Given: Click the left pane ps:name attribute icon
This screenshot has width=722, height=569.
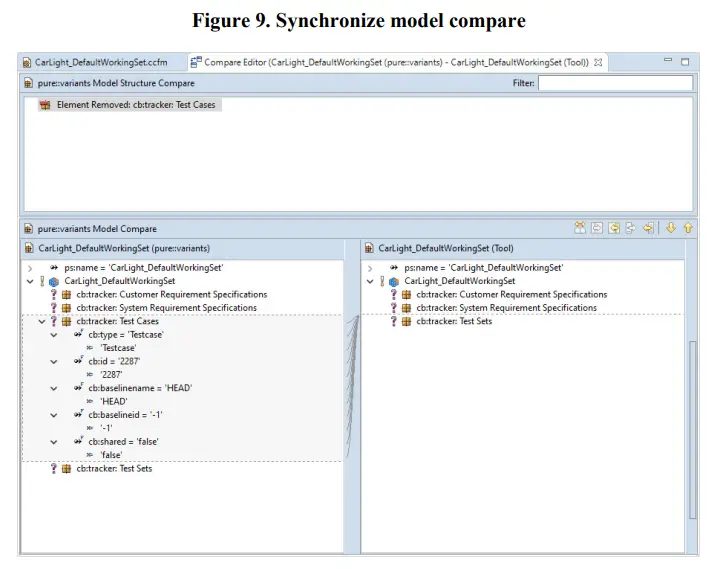Looking at the screenshot, I should coord(54,267).
